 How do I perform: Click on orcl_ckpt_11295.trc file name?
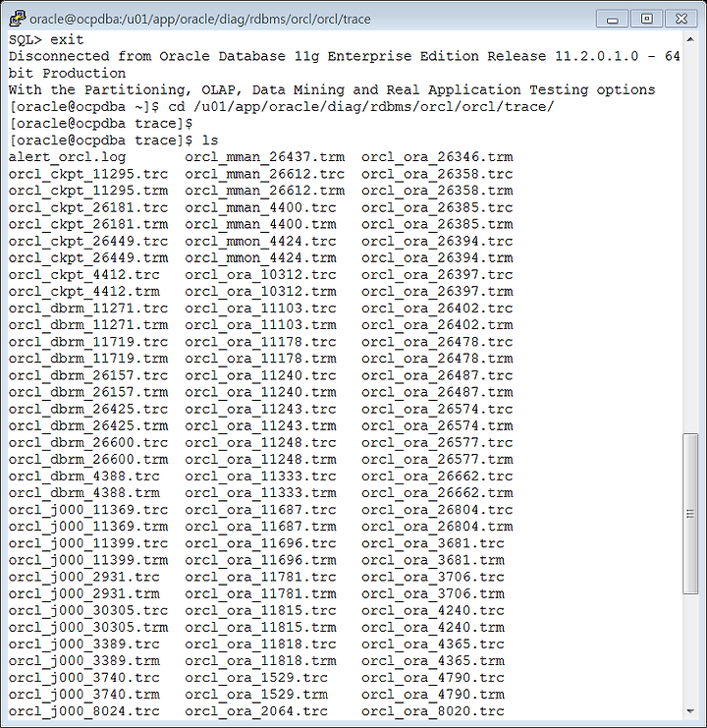pyautogui.click(x=88, y=174)
